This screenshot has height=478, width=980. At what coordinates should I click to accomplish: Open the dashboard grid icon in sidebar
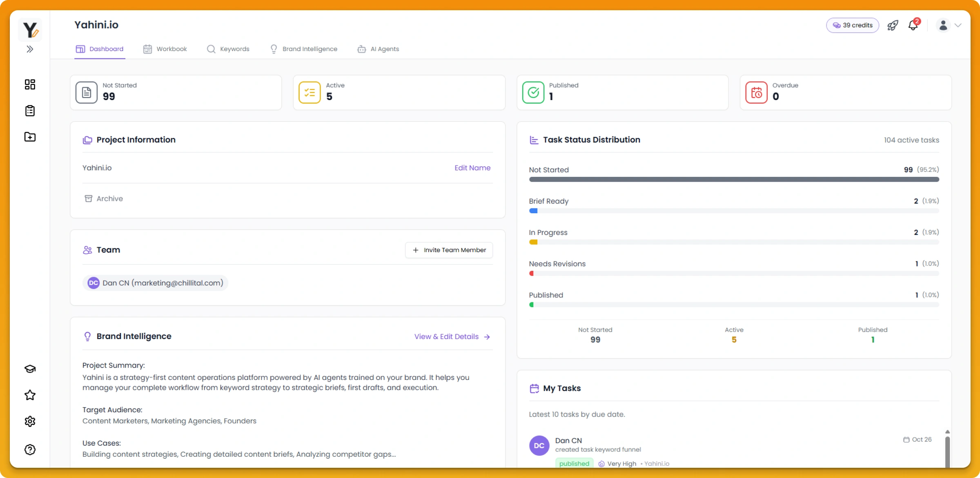pos(30,85)
